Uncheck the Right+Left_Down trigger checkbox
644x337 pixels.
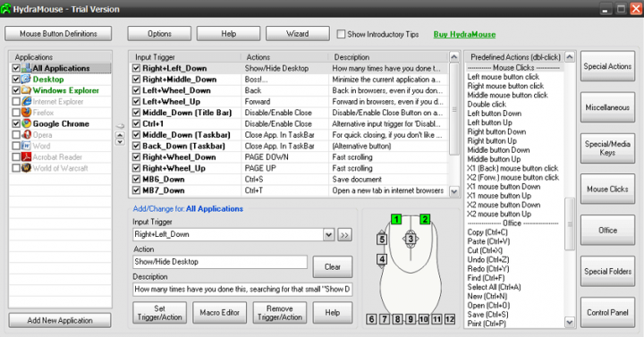click(136, 68)
